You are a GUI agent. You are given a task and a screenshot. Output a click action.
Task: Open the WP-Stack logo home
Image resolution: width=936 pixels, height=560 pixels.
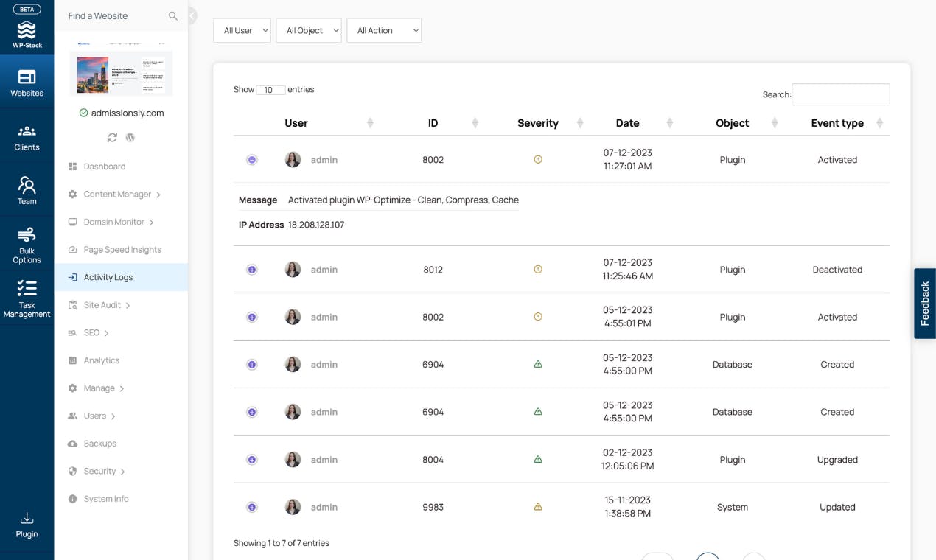click(27, 35)
